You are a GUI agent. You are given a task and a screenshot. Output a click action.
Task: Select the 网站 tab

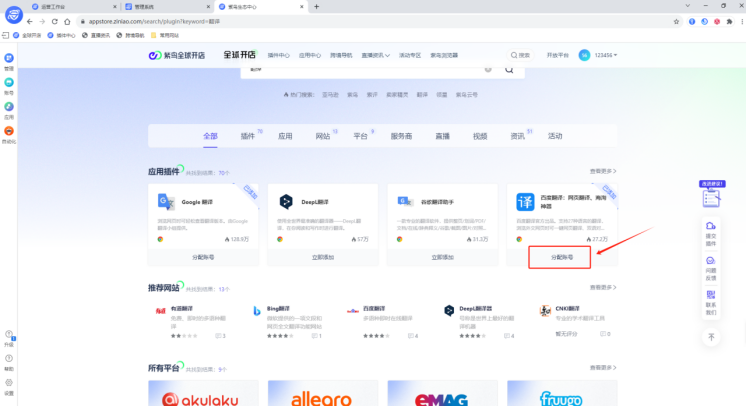[323, 136]
